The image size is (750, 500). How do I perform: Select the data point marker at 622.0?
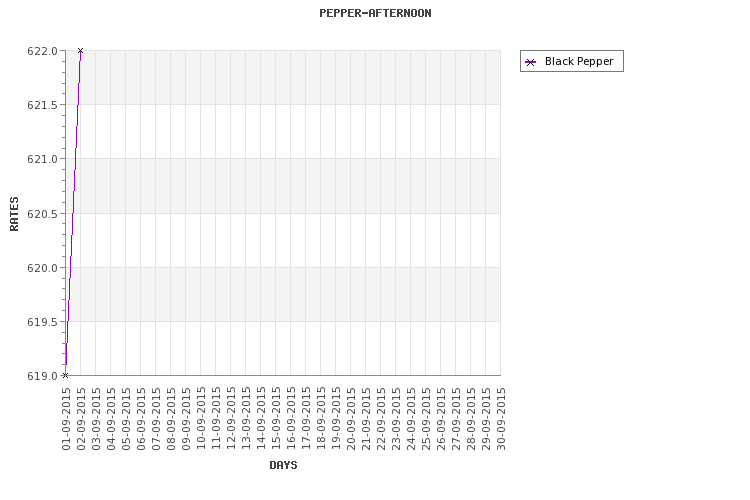[x=80, y=50]
